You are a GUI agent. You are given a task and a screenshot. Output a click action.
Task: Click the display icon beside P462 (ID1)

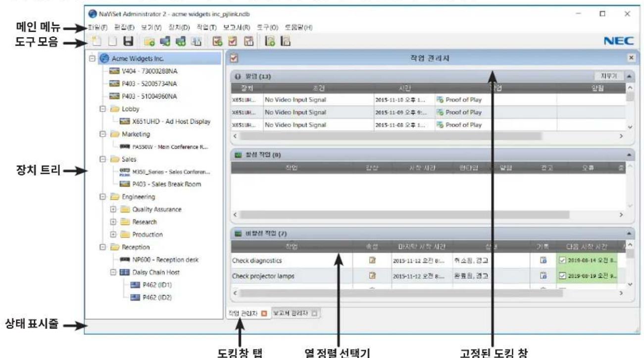point(135,285)
